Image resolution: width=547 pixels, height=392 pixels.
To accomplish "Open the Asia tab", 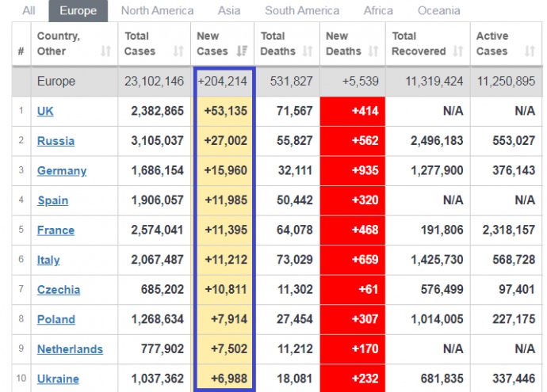I will (x=229, y=11).
